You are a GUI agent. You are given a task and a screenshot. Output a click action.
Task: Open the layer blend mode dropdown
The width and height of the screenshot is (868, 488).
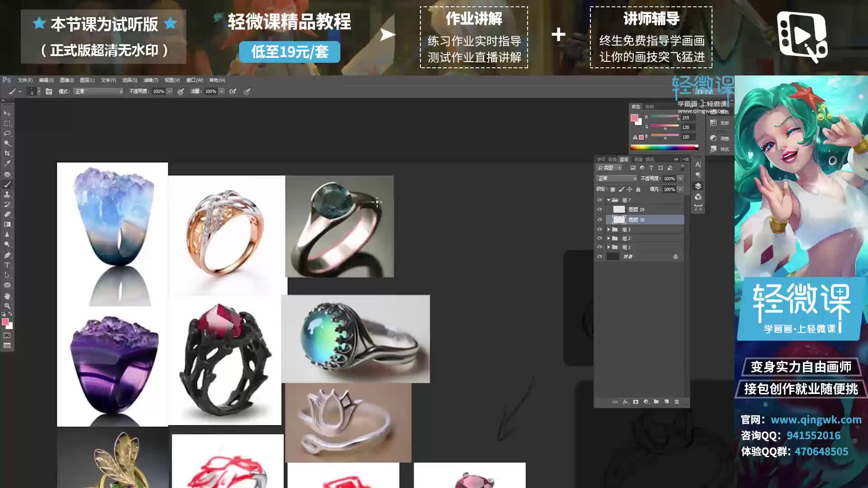coord(616,178)
